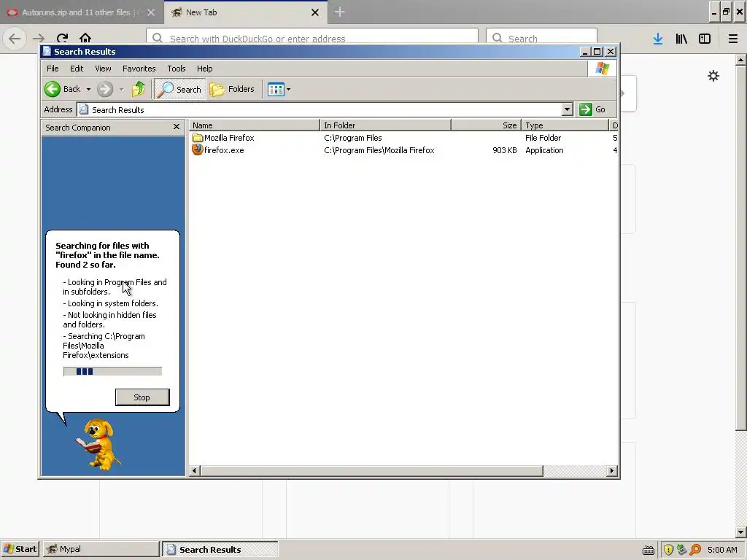Image resolution: width=747 pixels, height=560 pixels.
Task: Click Search Results taskbar button
Action: 220,549
